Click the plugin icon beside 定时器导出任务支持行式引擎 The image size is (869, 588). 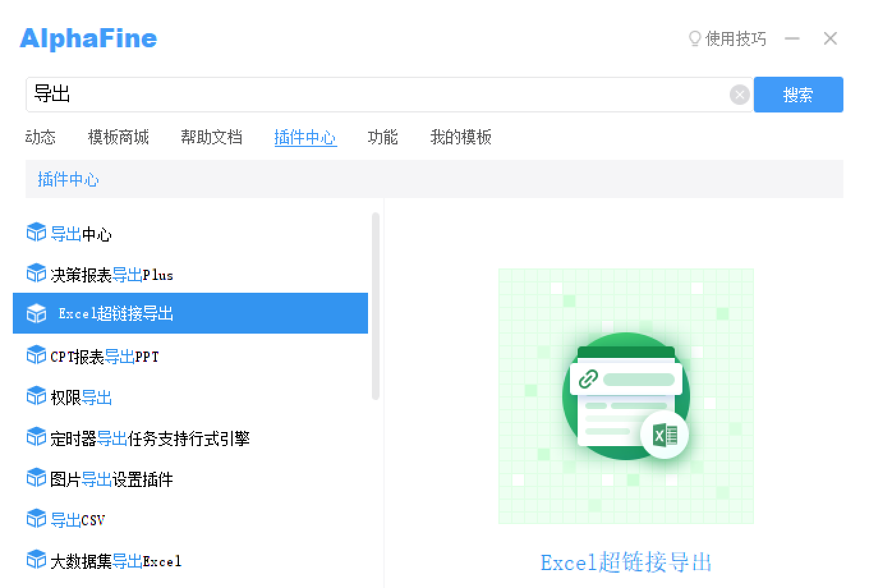point(36,437)
